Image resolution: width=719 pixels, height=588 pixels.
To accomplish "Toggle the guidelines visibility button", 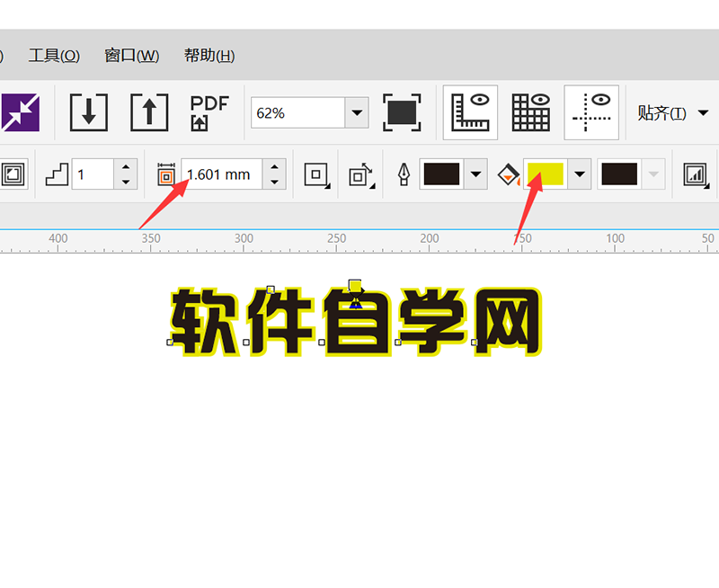I will (591, 111).
